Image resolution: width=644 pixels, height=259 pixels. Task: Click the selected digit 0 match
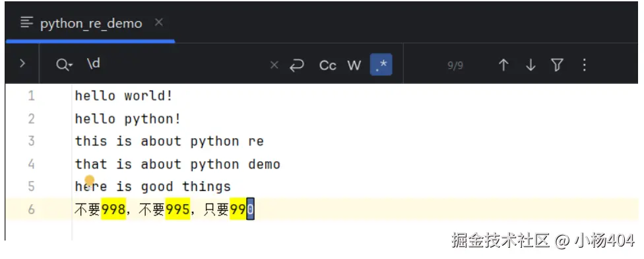(x=250, y=209)
